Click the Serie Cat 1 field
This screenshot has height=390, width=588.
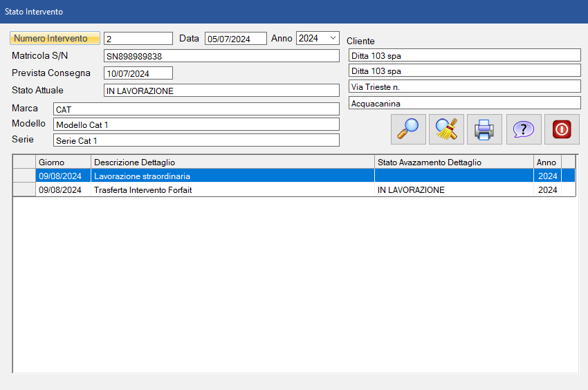[x=196, y=140]
